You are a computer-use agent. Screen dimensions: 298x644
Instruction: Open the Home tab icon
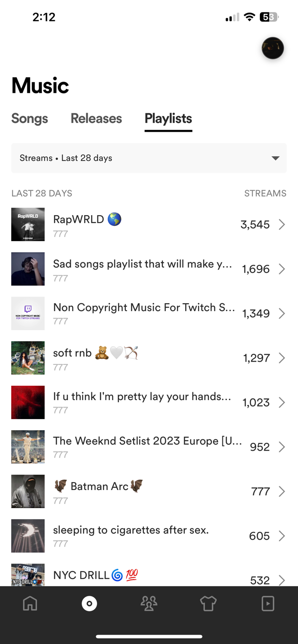[30, 603]
